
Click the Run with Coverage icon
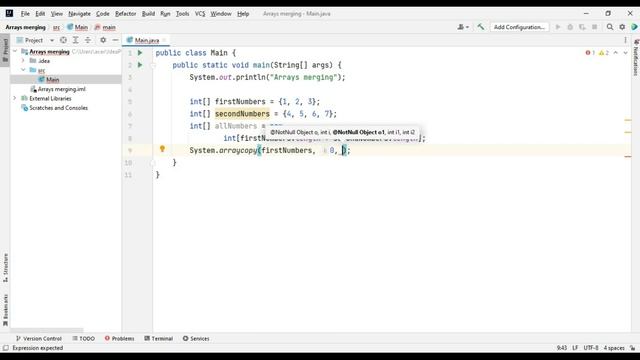point(582,27)
